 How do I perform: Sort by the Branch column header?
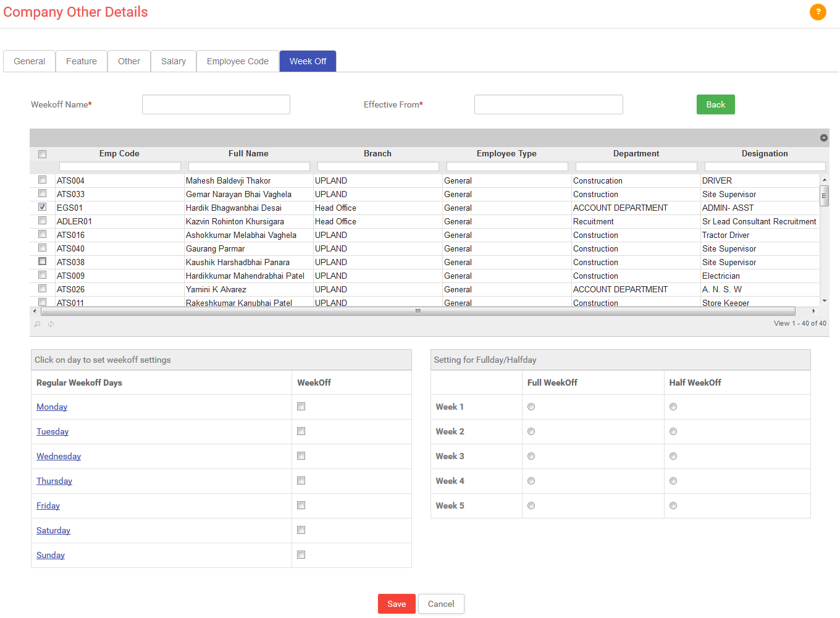click(377, 153)
